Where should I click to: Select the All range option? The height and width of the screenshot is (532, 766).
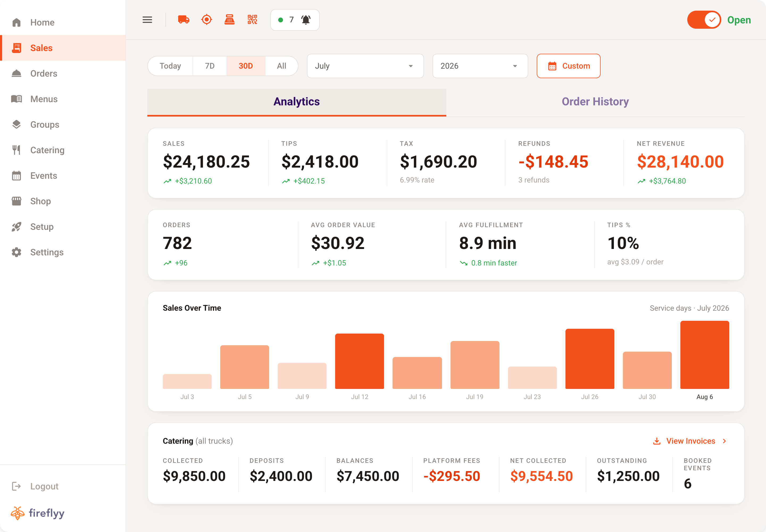click(282, 66)
